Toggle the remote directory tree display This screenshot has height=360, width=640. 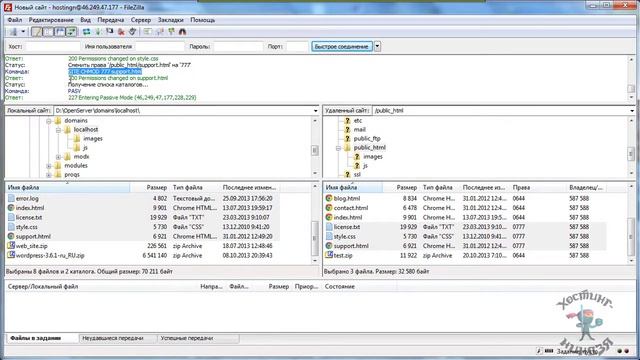tap(60, 32)
